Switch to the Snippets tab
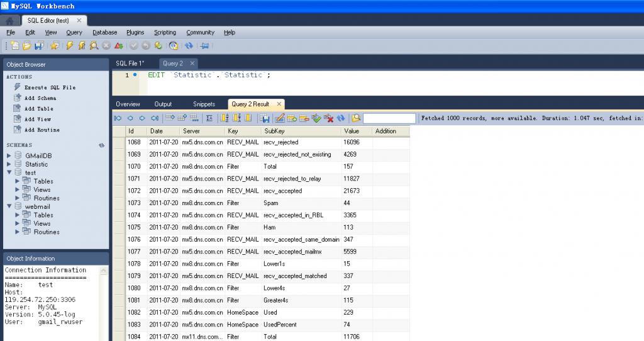Screen dimensions: 644x341 tap(204, 104)
